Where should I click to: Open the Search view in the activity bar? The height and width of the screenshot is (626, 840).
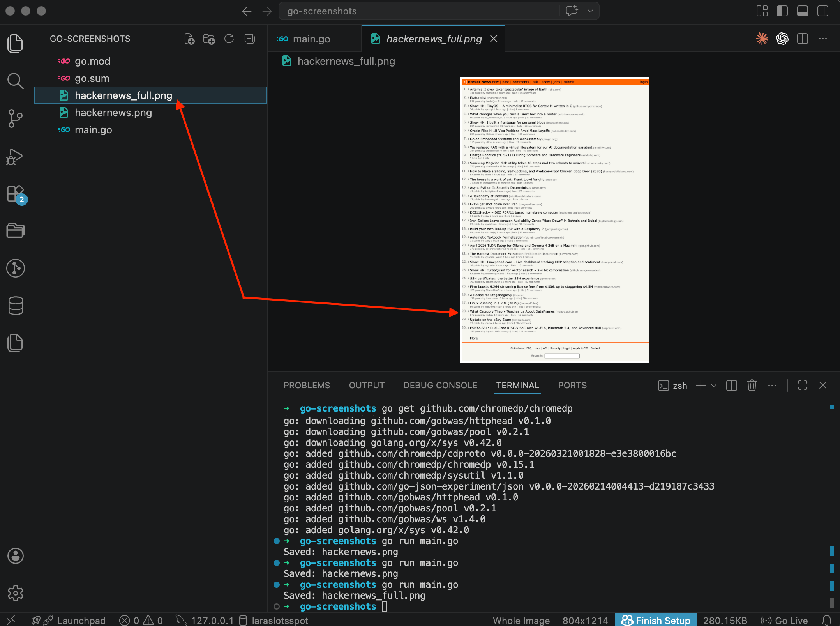(16, 81)
